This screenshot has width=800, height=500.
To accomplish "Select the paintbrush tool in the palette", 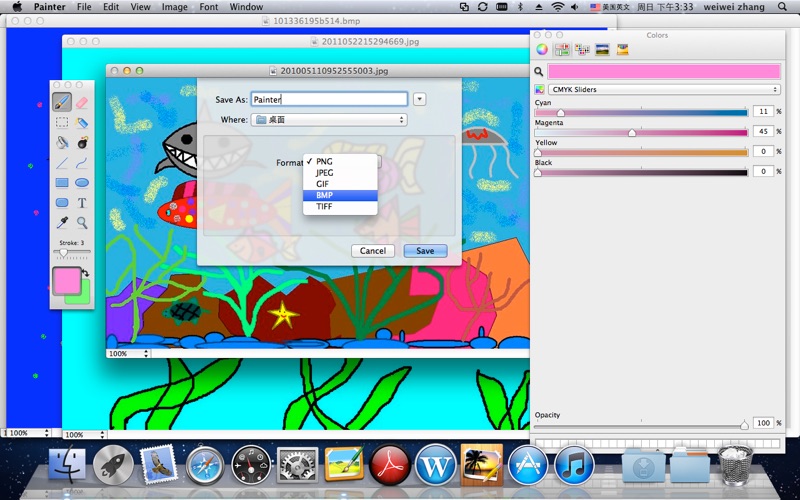I will 62,102.
